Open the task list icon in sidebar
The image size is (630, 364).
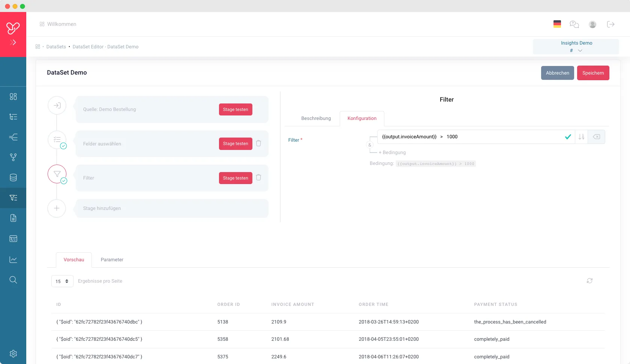pos(13,117)
